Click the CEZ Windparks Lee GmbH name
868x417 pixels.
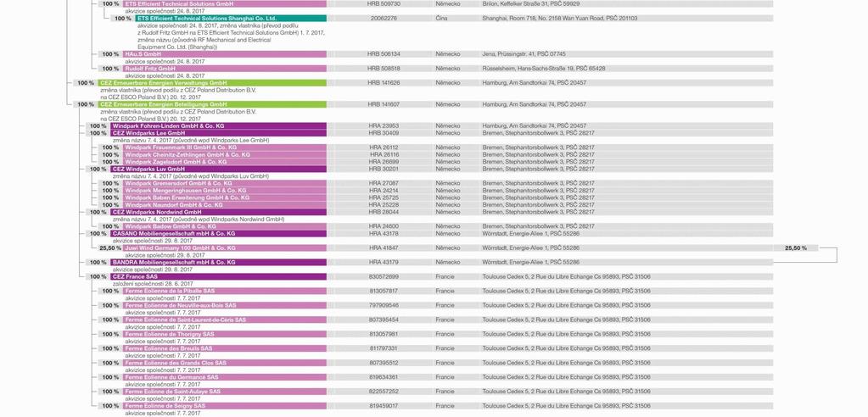[148, 133]
